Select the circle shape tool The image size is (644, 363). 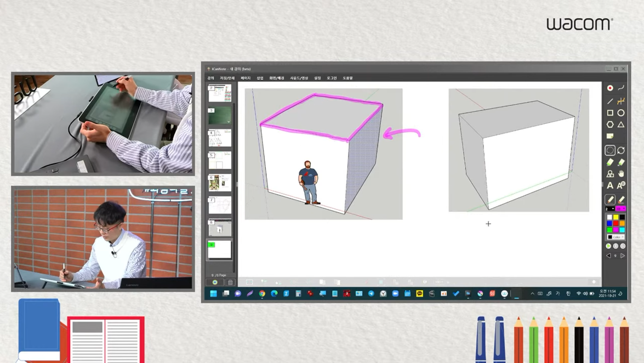[x=621, y=112]
